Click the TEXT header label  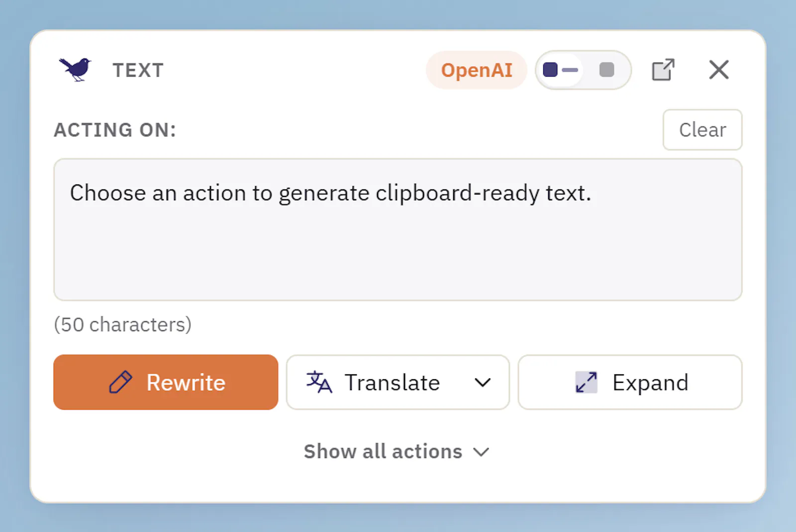point(138,70)
